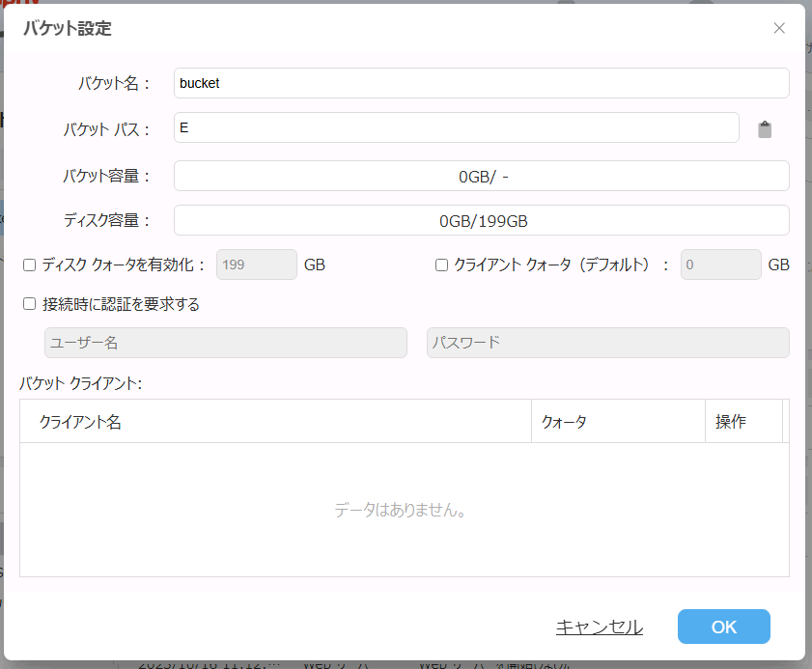Viewport: 812px width, 669px height.
Task: Click the バケット名 field containing bucket
Action: click(481, 83)
